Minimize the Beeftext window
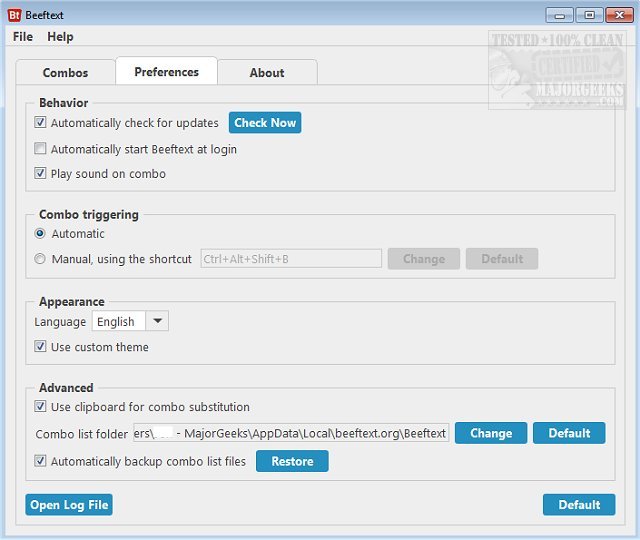640x540 pixels. pyautogui.click(x=560, y=16)
